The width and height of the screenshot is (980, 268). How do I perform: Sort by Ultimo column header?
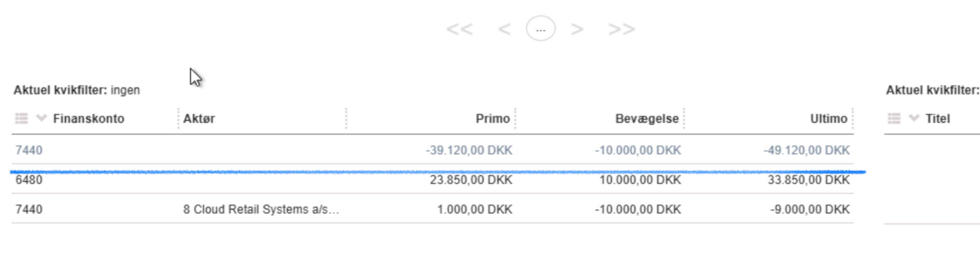pos(829,119)
